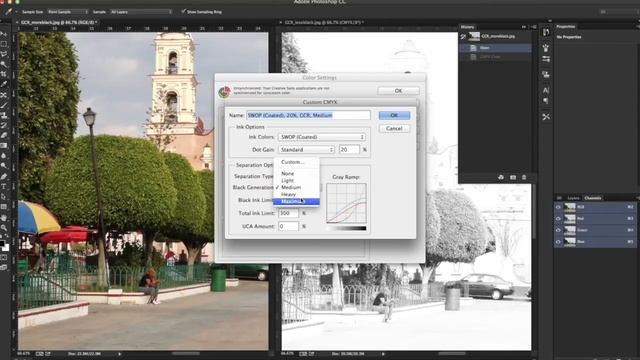This screenshot has height=360, width=640.
Task: Hide the RGB composite channel eye
Action: click(558, 207)
